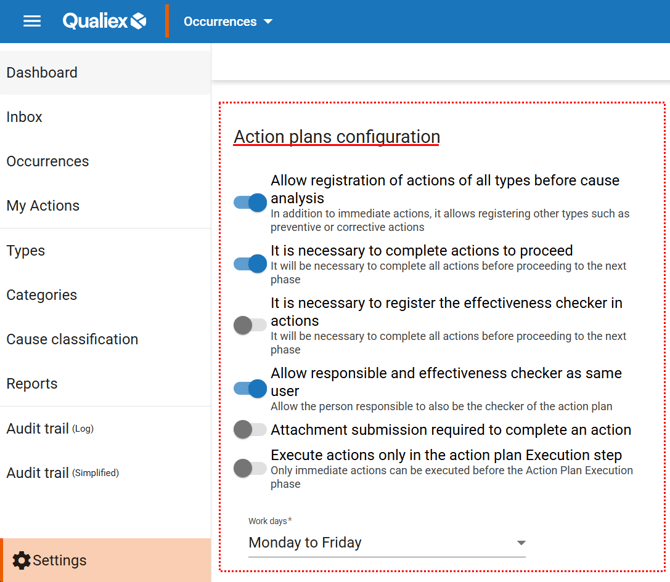Enable attachment submission required toggle
Screen dimensions: 670x582
pos(250,430)
